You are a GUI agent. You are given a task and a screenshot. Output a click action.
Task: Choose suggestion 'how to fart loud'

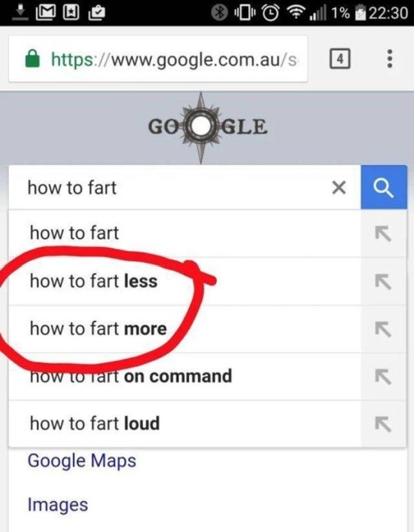point(185,423)
